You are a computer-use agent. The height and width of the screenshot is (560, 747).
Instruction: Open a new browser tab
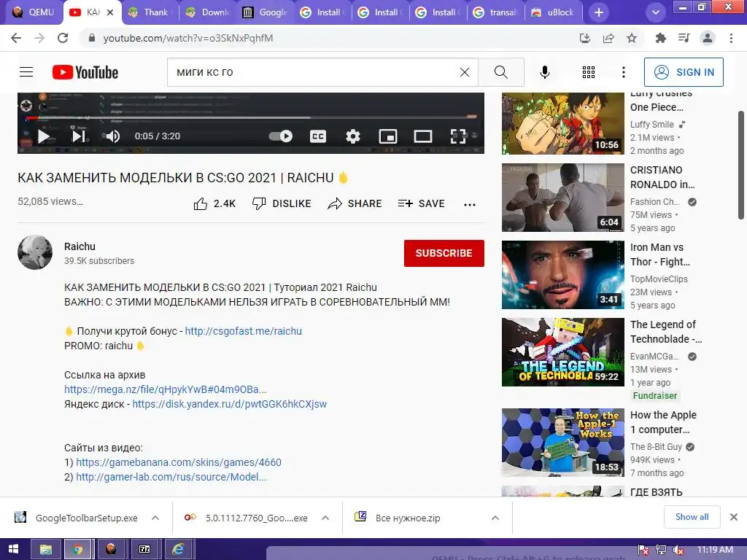pyautogui.click(x=599, y=13)
